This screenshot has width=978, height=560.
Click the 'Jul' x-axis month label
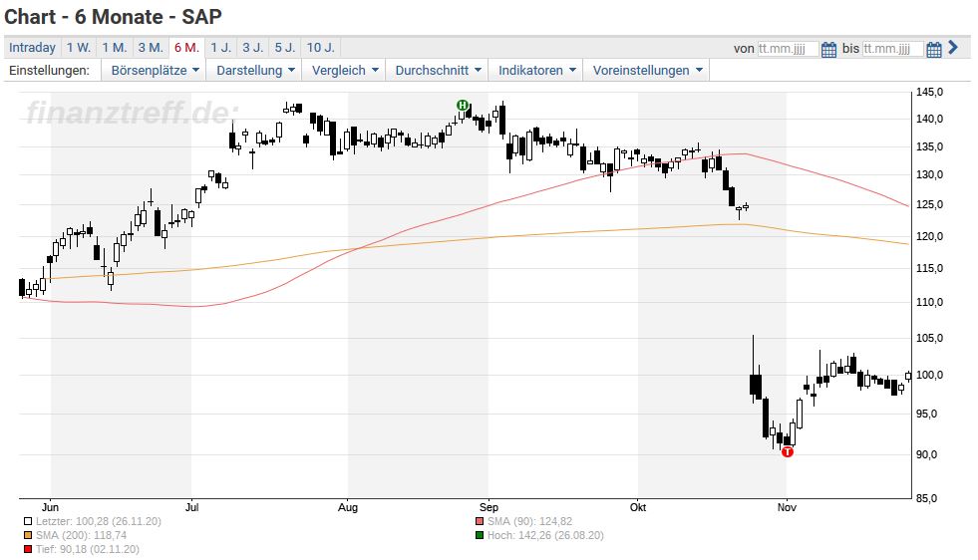pos(192,507)
